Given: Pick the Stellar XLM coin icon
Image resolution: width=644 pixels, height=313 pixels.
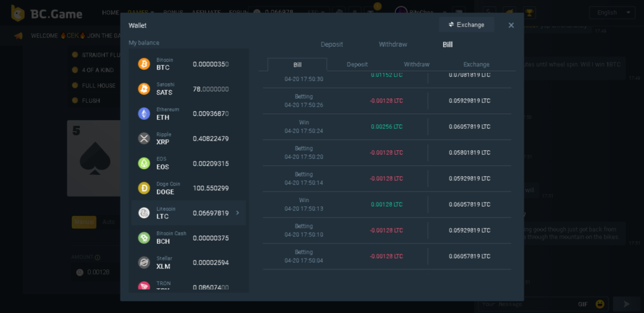Looking at the screenshot, I should (144, 263).
